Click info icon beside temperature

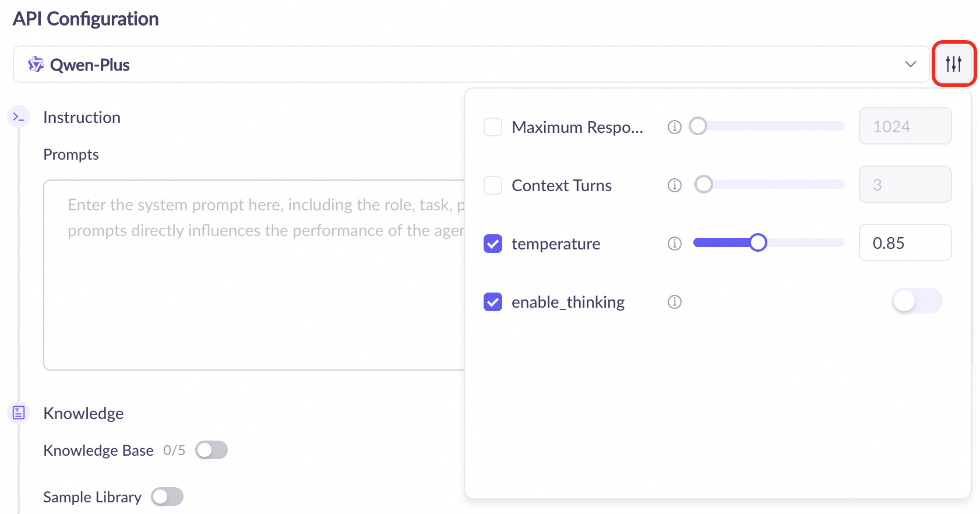click(x=674, y=244)
